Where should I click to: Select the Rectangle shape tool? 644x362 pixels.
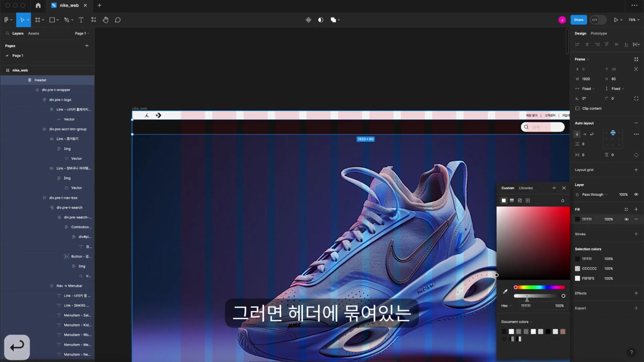pyautogui.click(x=52, y=20)
